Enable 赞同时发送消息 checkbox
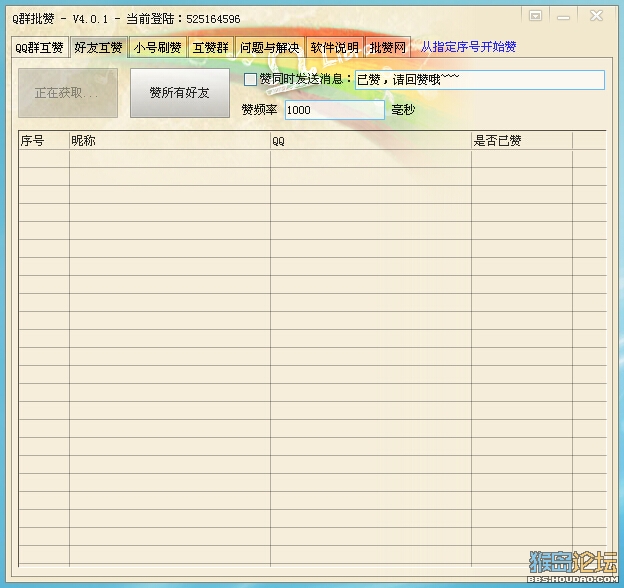Image resolution: width=624 pixels, height=588 pixels. [250, 79]
